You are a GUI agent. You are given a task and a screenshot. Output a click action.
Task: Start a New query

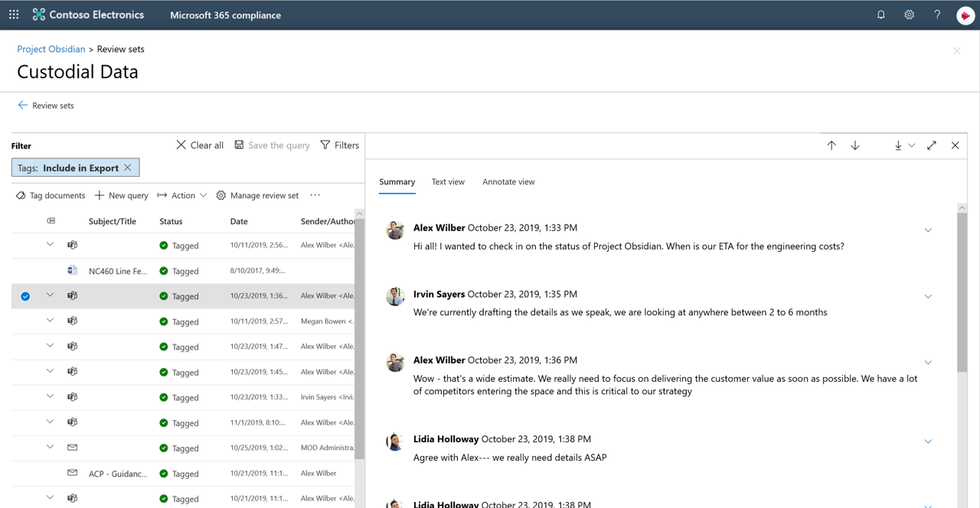click(x=121, y=195)
